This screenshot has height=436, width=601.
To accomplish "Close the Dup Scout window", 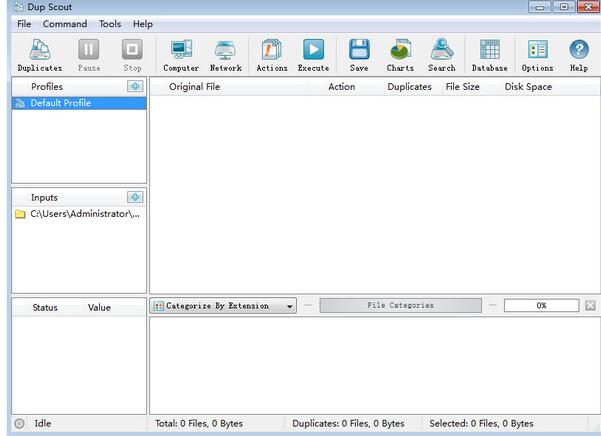I will click(588, 7).
